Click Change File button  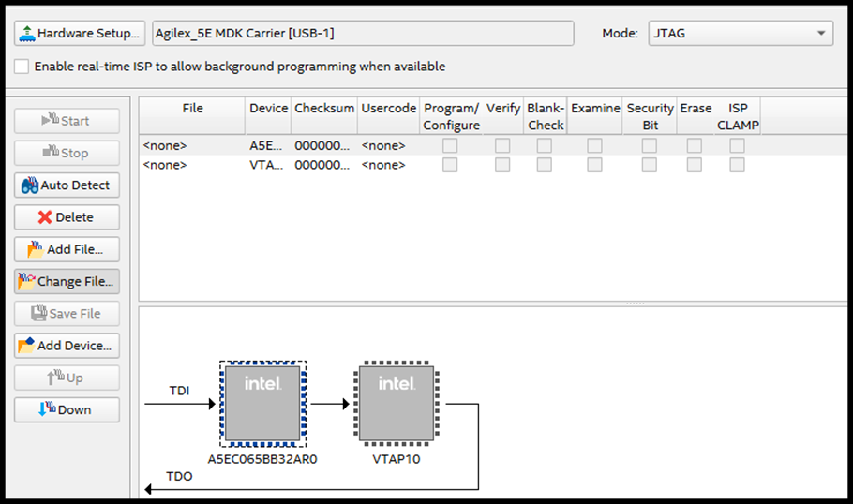(67, 281)
